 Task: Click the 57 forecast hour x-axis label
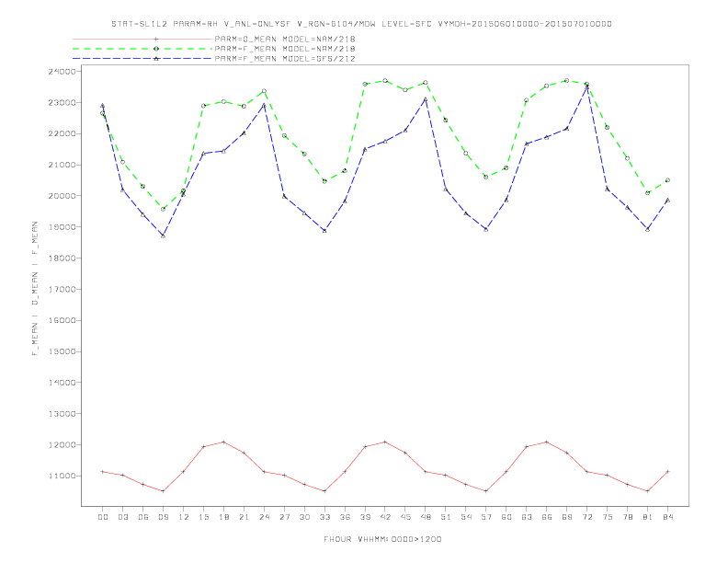tap(486, 517)
